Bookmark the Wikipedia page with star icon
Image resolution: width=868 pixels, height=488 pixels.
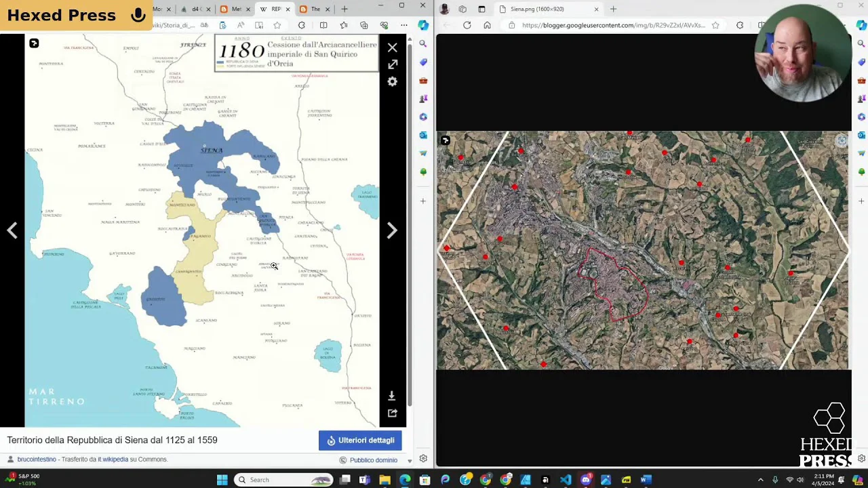277,25
